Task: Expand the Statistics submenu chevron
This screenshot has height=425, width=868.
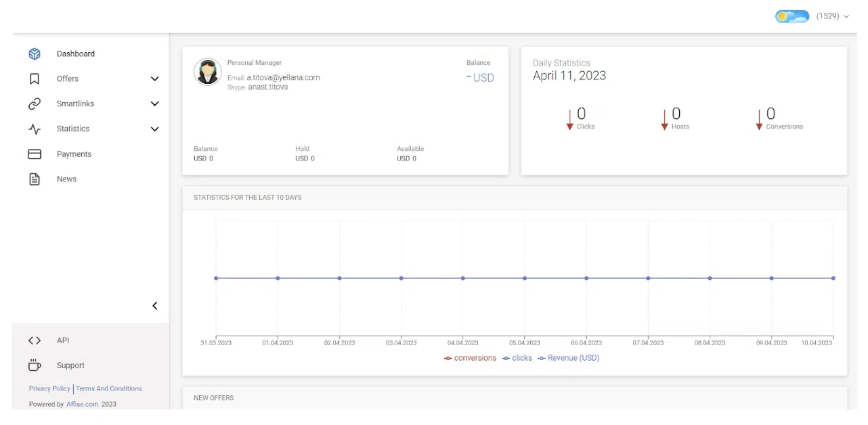Action: (x=154, y=129)
